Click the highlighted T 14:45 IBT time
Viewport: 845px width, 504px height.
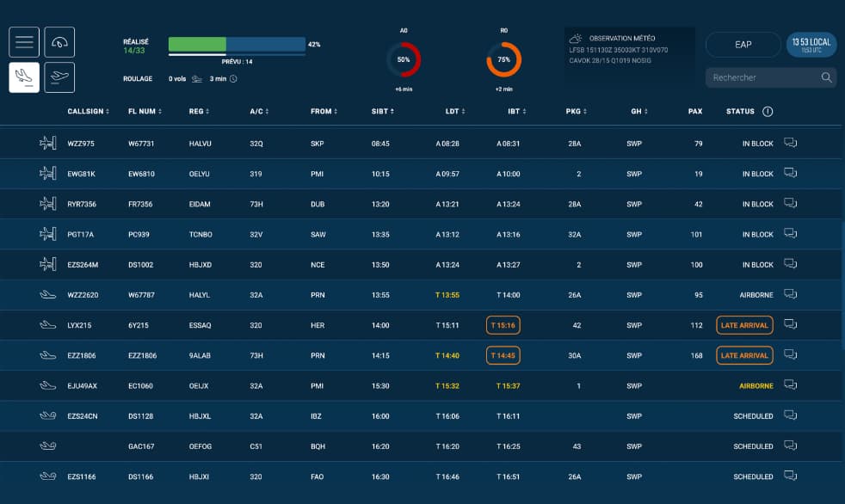tap(503, 355)
